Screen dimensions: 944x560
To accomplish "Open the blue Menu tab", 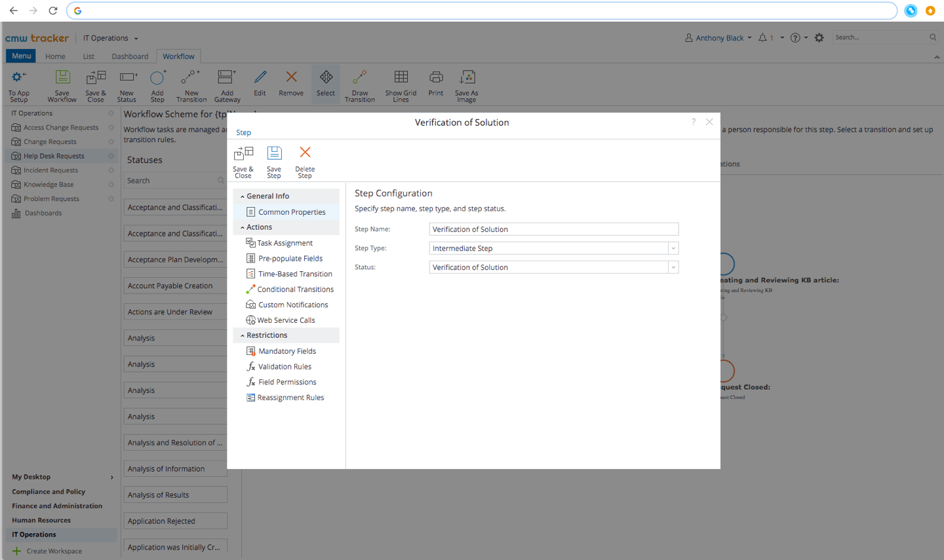I will coord(21,56).
